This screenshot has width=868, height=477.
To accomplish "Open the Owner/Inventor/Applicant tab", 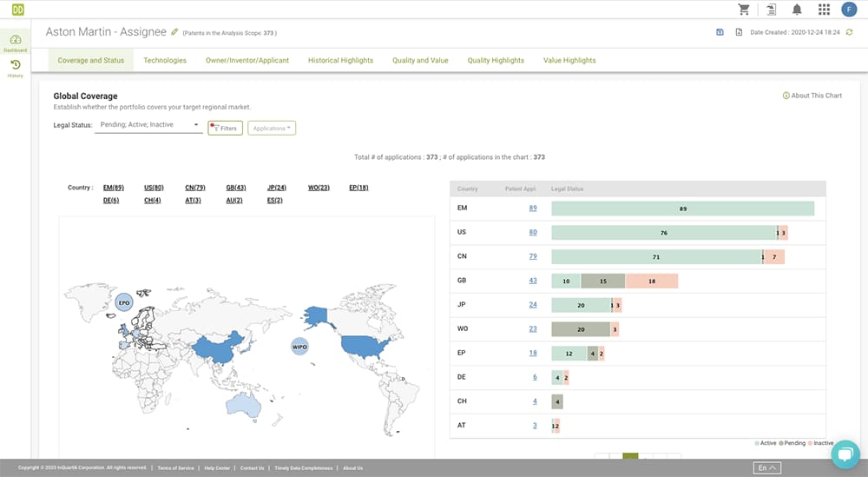I will coord(247,60).
